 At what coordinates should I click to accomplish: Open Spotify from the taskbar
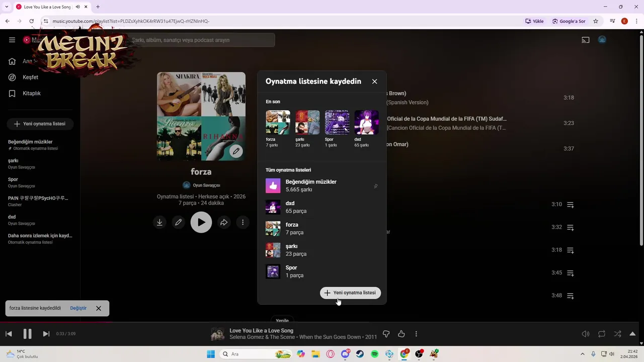coord(375,354)
